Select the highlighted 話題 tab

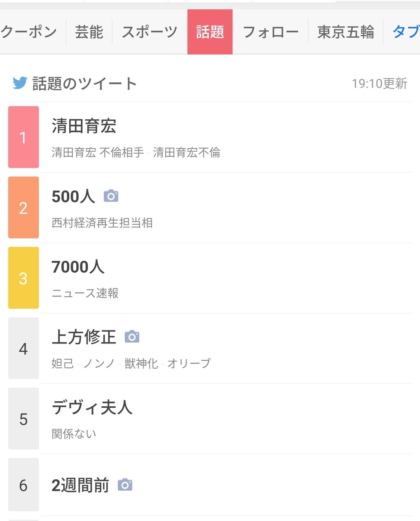point(210,32)
